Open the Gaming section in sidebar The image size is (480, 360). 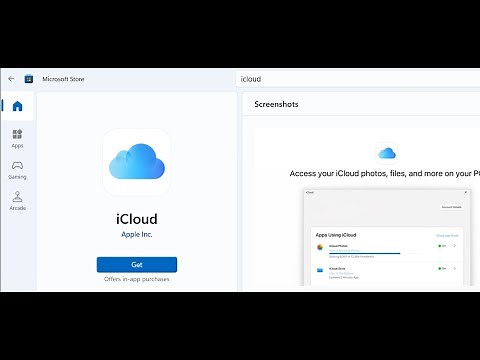17,170
